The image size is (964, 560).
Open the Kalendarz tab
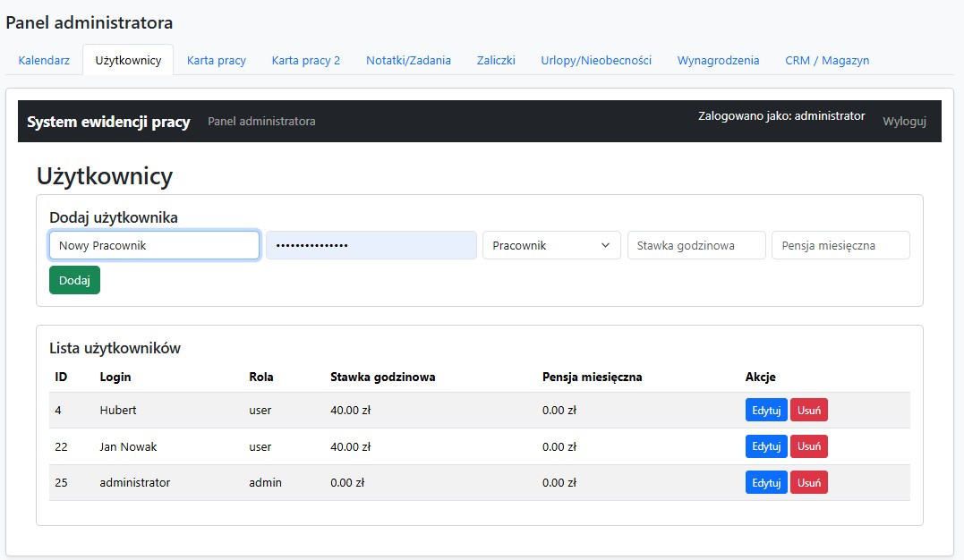[x=44, y=60]
